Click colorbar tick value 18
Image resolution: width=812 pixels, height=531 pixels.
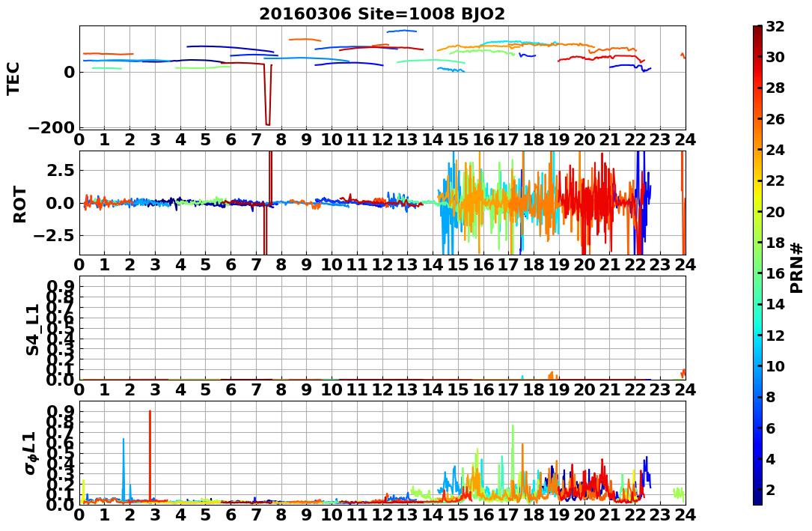click(x=776, y=243)
